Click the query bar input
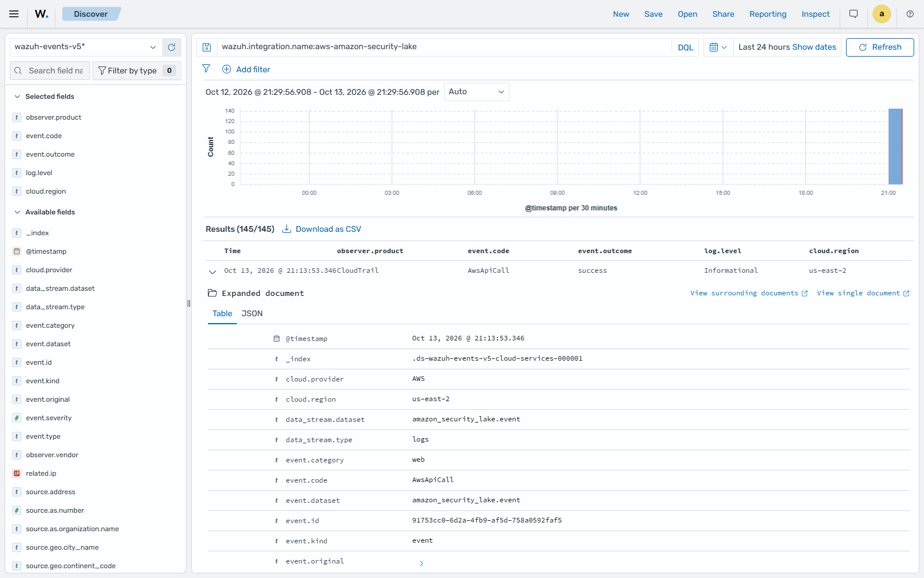924x578 pixels. tap(445, 47)
